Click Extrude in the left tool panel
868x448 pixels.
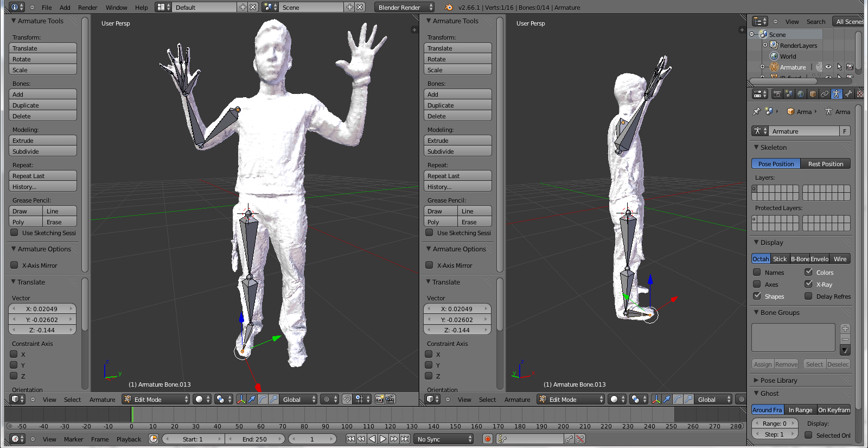pos(43,140)
